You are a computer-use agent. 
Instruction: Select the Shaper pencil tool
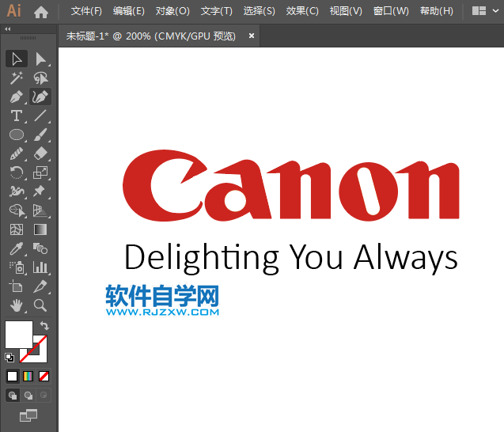tap(17, 153)
